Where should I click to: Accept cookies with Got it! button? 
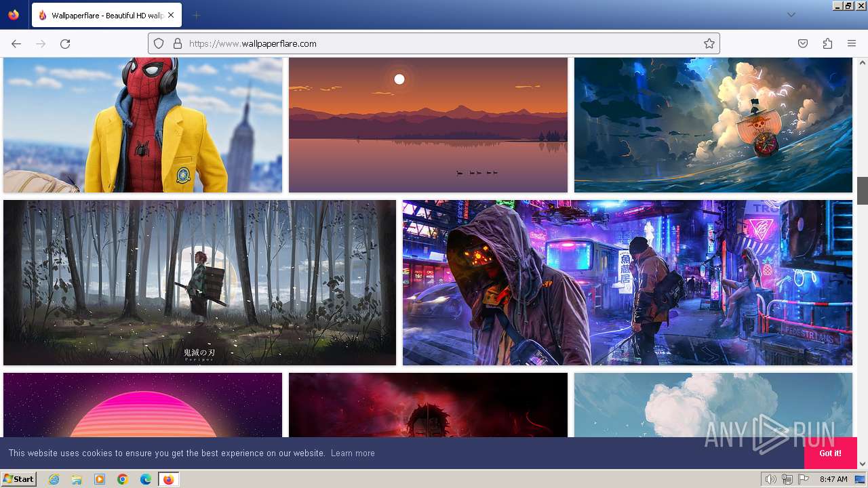click(x=831, y=453)
